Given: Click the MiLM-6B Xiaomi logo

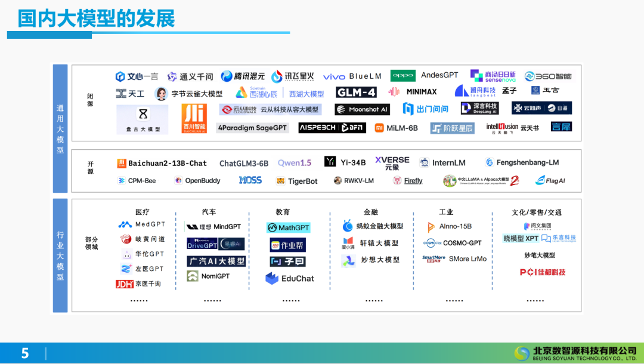Looking at the screenshot, I should point(397,128).
